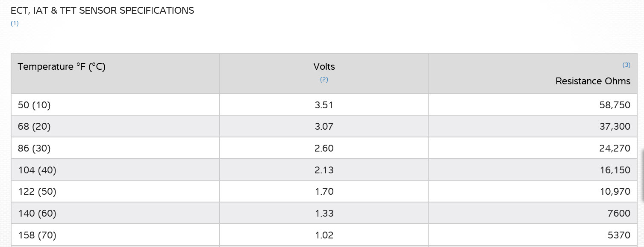Viewport: 644px width, 247px height.
Task: Select the Temperature °F (°C) column header
Action: click(62, 67)
